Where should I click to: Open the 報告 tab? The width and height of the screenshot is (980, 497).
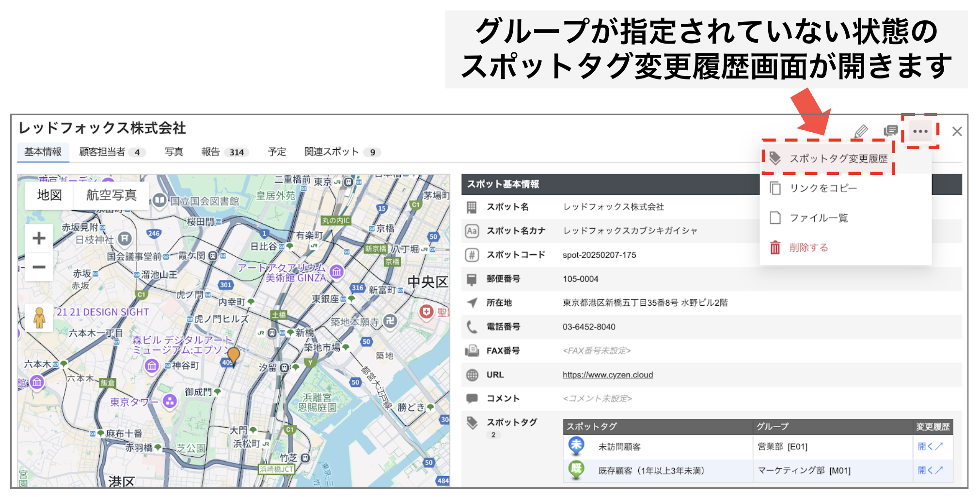pyautogui.click(x=225, y=152)
